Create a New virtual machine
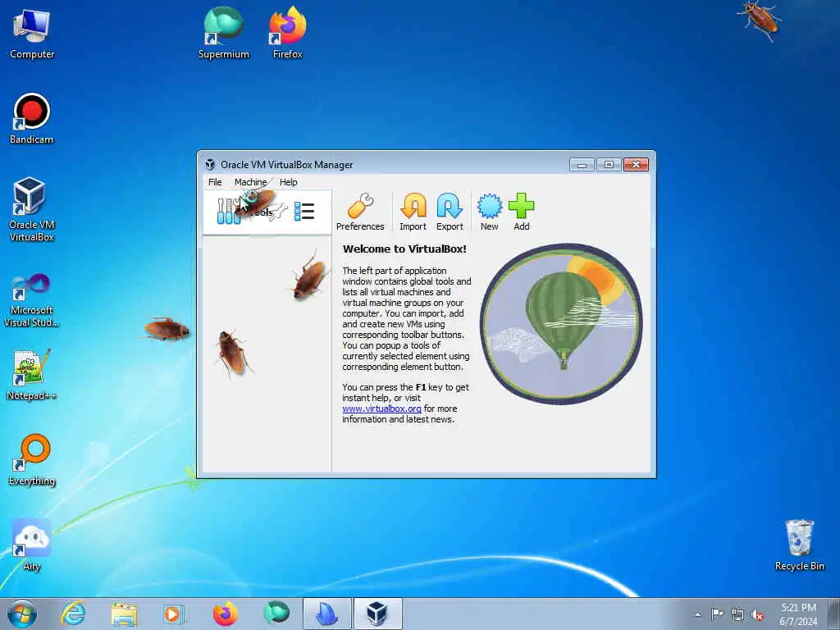The image size is (840, 630). click(x=489, y=212)
